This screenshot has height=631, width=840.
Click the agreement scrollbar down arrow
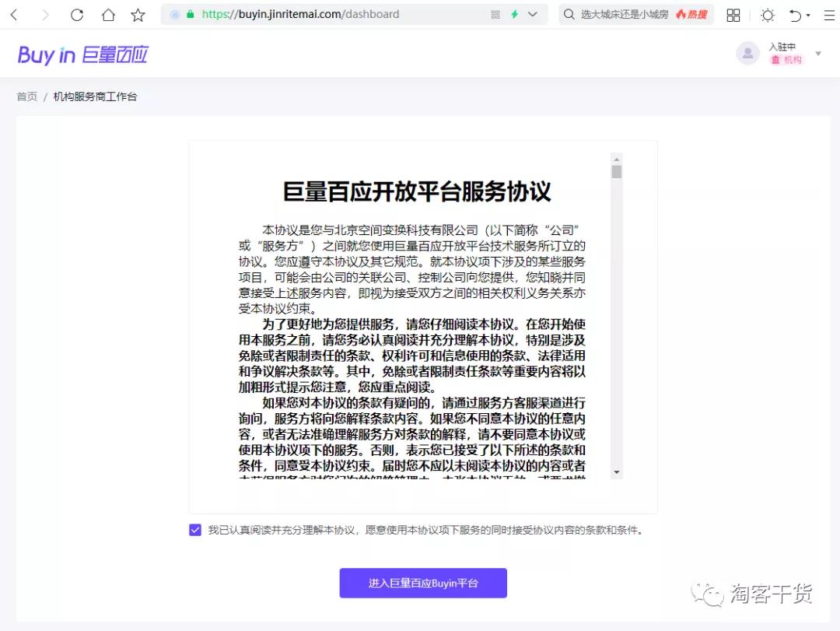click(x=617, y=472)
